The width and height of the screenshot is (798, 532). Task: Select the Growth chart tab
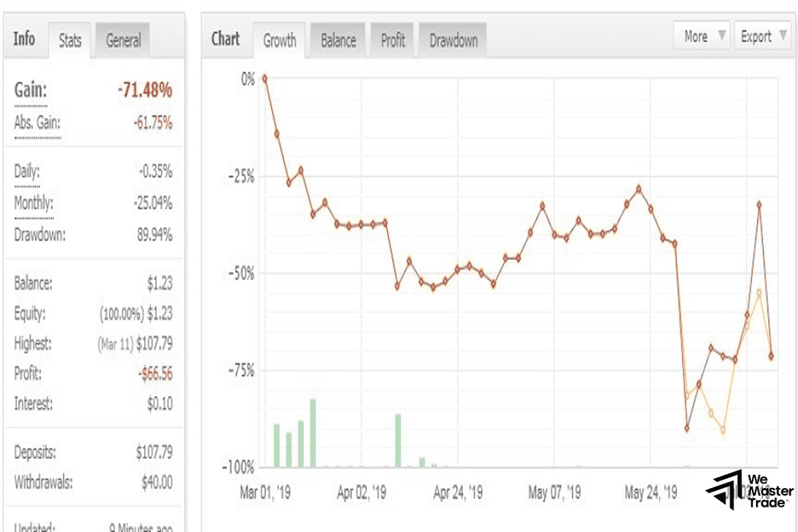pyautogui.click(x=279, y=41)
